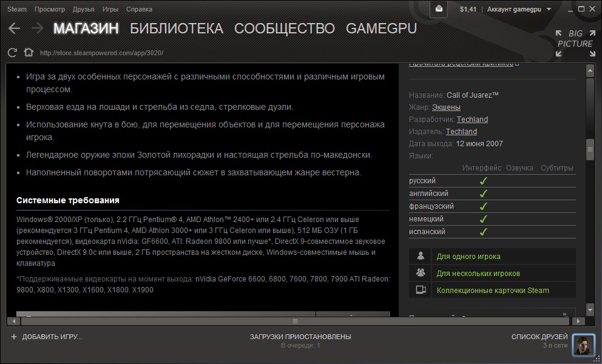This screenshot has width=602, height=364.
Task: Click the Системные требования heading
Action: click(x=68, y=200)
